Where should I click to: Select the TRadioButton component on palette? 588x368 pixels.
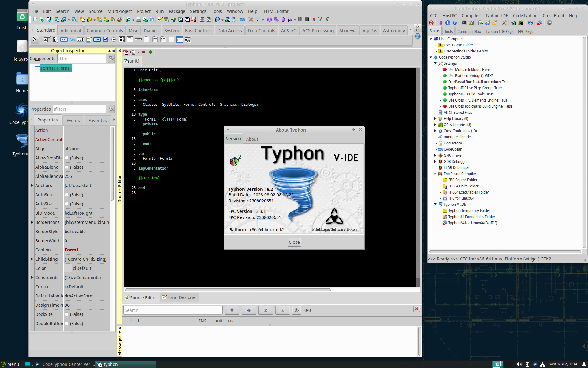pyautogui.click(x=114, y=40)
